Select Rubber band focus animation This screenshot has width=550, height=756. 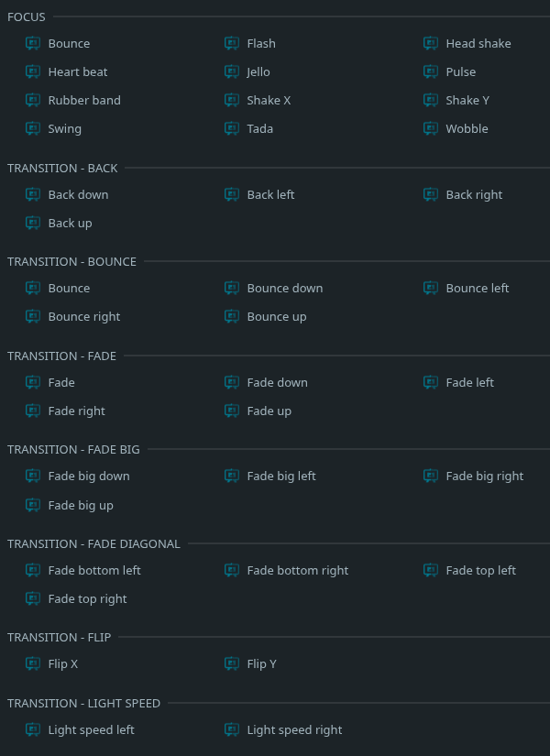[x=84, y=100]
